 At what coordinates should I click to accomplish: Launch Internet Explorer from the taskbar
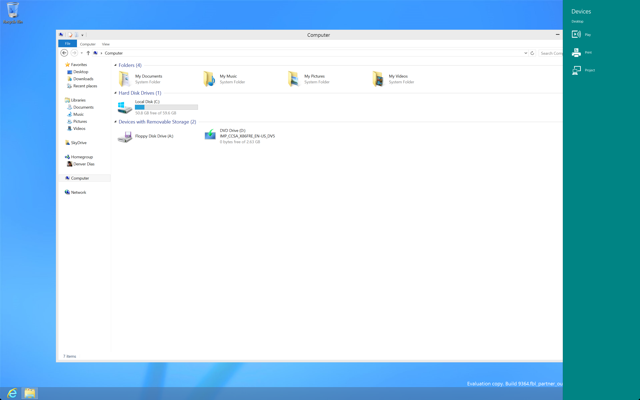12,393
